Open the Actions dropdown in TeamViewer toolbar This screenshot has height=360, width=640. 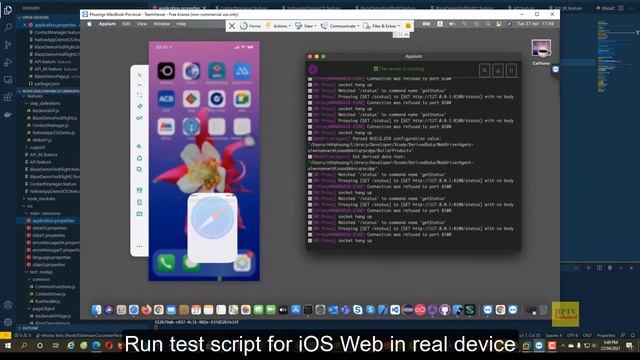click(278, 26)
